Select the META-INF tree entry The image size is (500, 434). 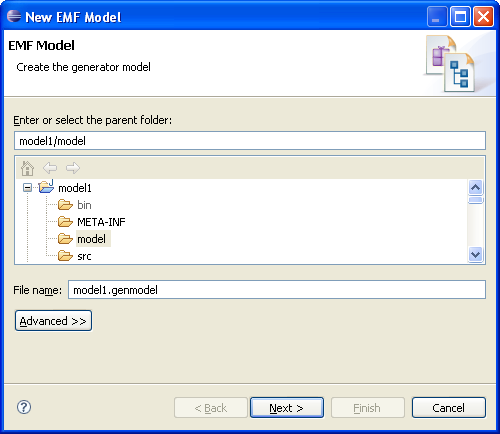point(101,222)
